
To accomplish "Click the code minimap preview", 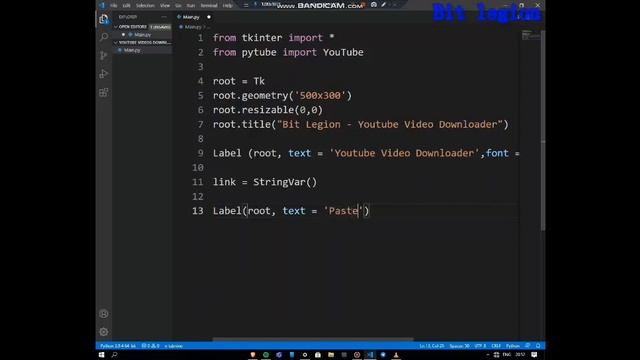I will (530, 35).
